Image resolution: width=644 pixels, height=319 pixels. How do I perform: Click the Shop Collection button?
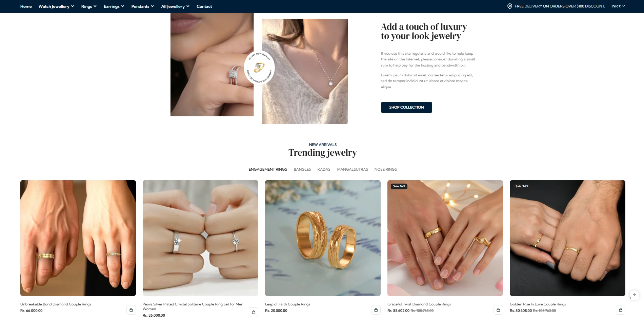(x=406, y=107)
